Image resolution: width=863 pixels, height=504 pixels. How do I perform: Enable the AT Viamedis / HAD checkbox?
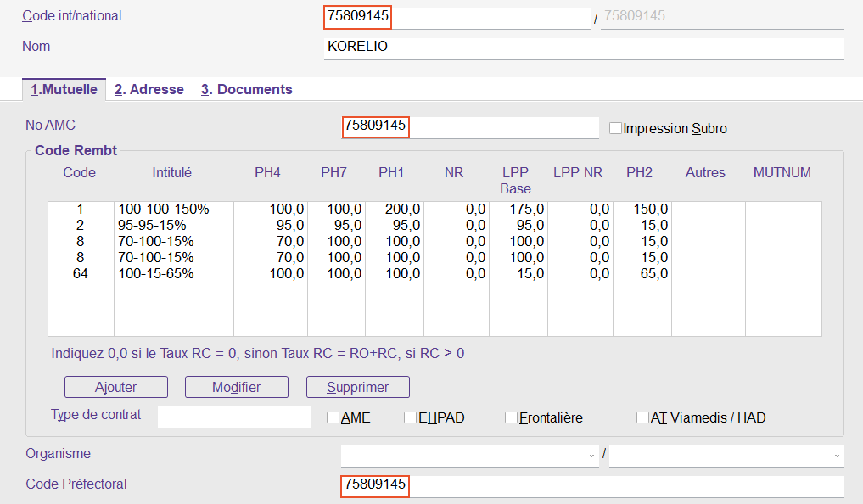(x=643, y=417)
